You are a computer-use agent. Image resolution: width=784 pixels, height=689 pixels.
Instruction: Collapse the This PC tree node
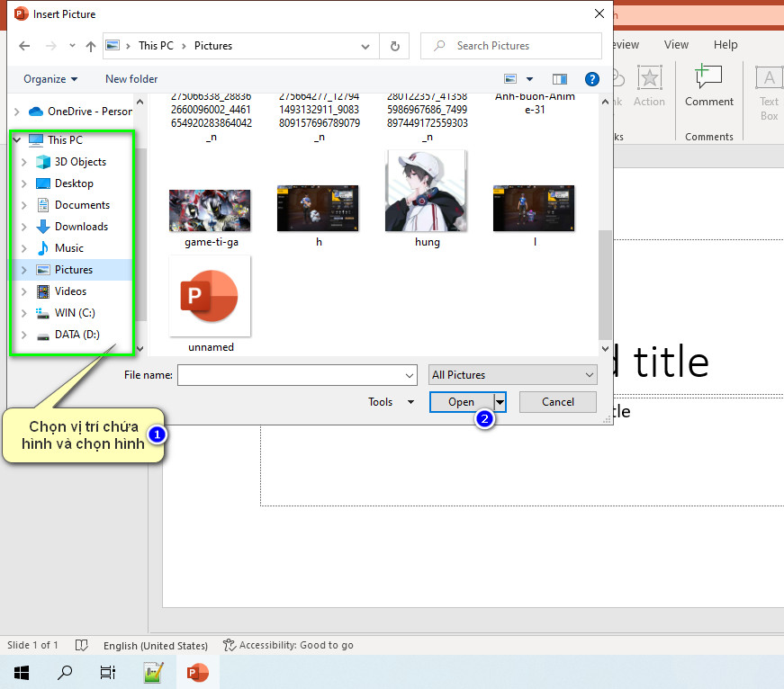click(x=17, y=140)
